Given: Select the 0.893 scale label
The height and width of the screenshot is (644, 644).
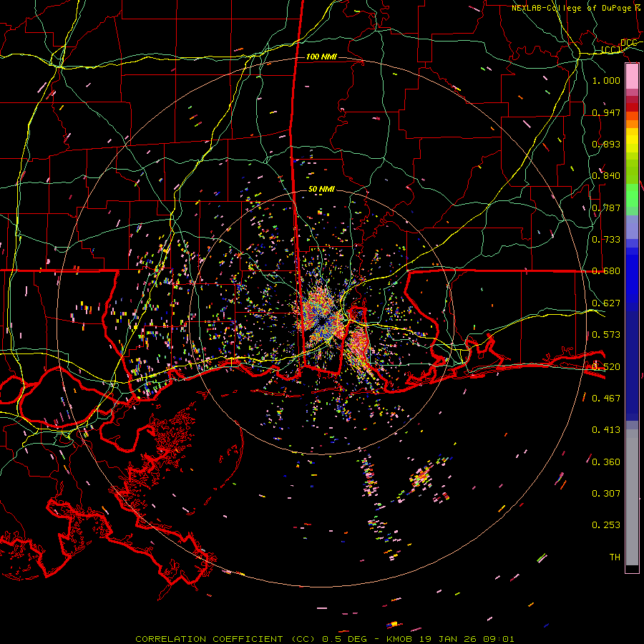Looking at the screenshot, I should pos(606,144).
